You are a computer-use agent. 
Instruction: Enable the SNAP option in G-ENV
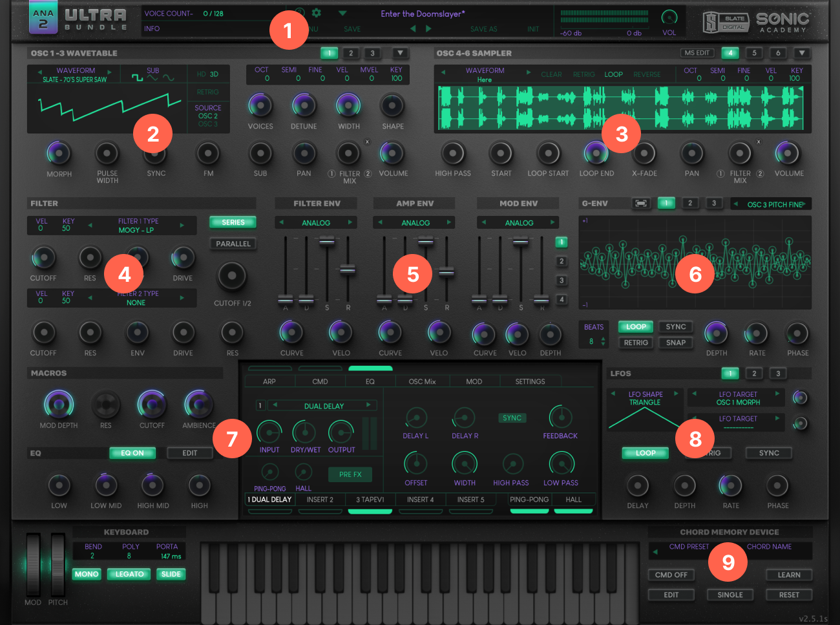[x=676, y=343]
